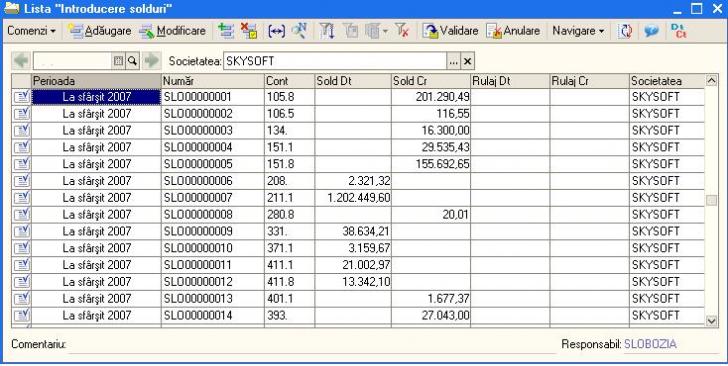
Task: Click the document icon in row SLO00000005
Action: (x=21, y=164)
